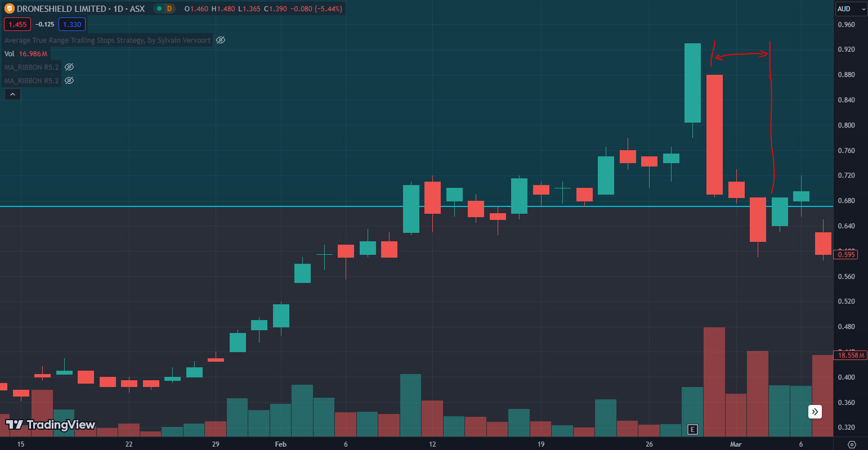Click the E earnings marker on the chart
The image size is (868, 450).
pos(692,429)
